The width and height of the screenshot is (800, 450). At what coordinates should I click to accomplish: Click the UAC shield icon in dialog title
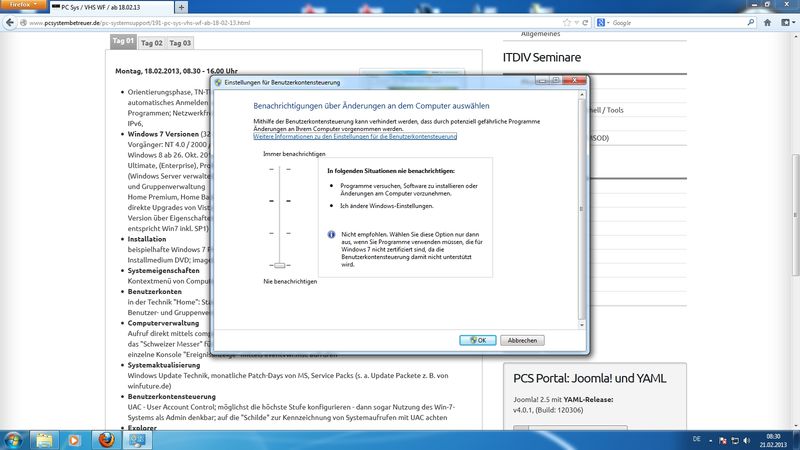(218, 82)
